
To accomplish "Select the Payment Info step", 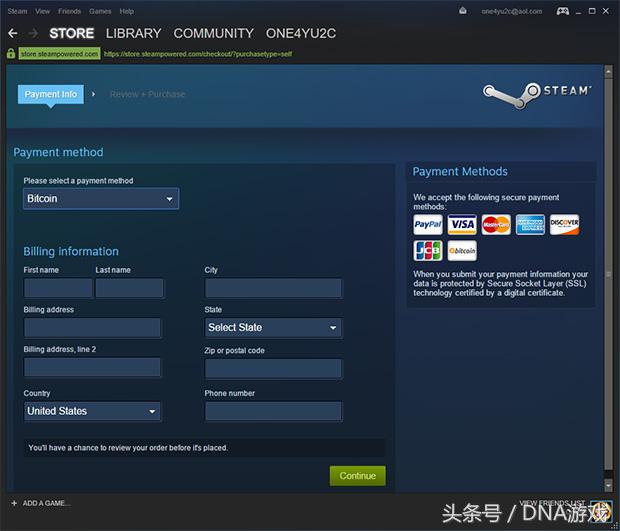I will tap(51, 94).
